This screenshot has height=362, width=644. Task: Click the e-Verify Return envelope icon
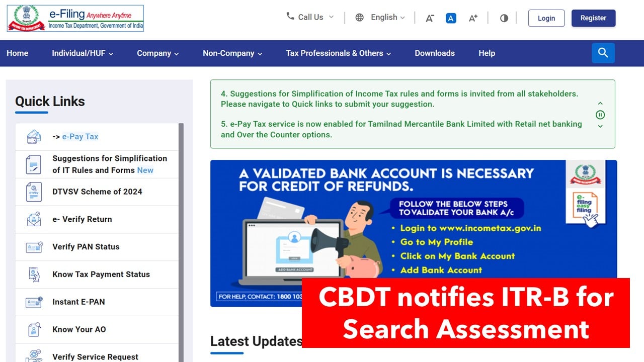[x=34, y=219]
